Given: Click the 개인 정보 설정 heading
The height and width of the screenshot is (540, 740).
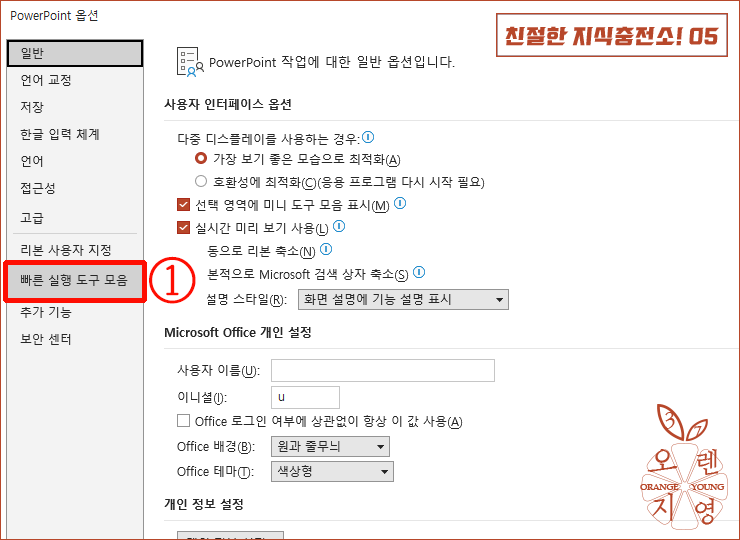Looking at the screenshot, I should (204, 504).
